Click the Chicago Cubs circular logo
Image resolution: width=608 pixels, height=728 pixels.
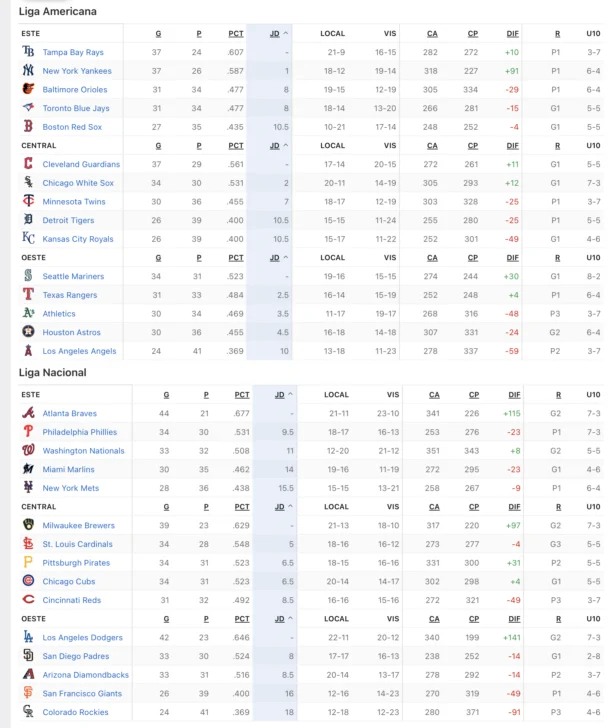pyautogui.click(x=28, y=581)
